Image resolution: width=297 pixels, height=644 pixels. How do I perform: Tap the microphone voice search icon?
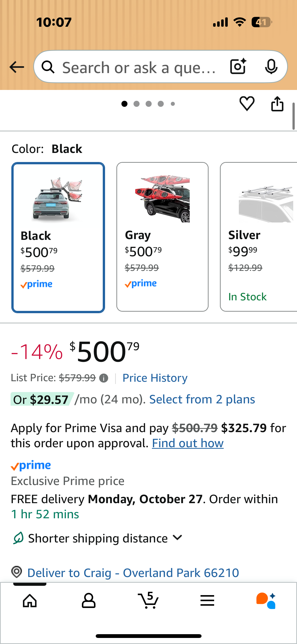pos(271,67)
